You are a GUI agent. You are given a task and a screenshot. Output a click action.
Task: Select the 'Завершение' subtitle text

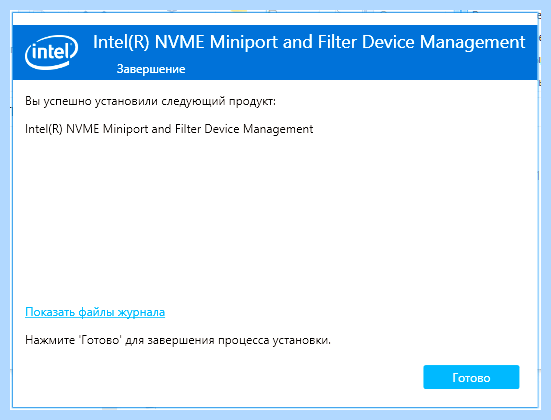(x=151, y=69)
